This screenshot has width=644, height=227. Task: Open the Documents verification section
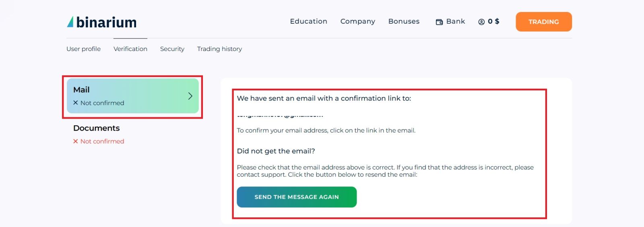96,128
